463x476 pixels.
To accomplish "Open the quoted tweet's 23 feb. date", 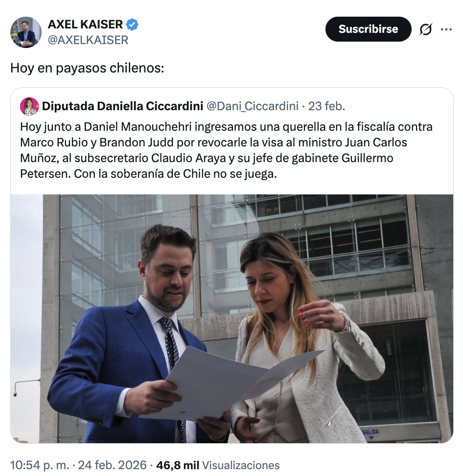I will pyautogui.click(x=326, y=106).
